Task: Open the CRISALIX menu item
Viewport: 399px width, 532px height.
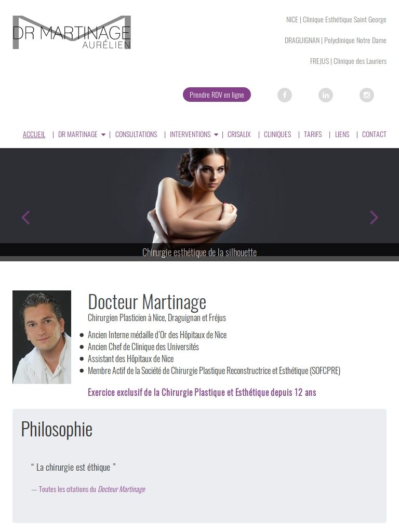Action: coord(239,135)
